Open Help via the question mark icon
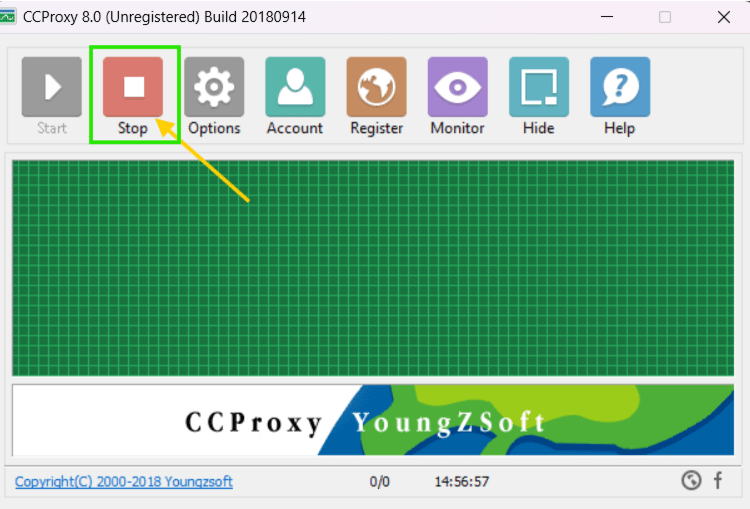The image size is (750, 509). click(620, 87)
